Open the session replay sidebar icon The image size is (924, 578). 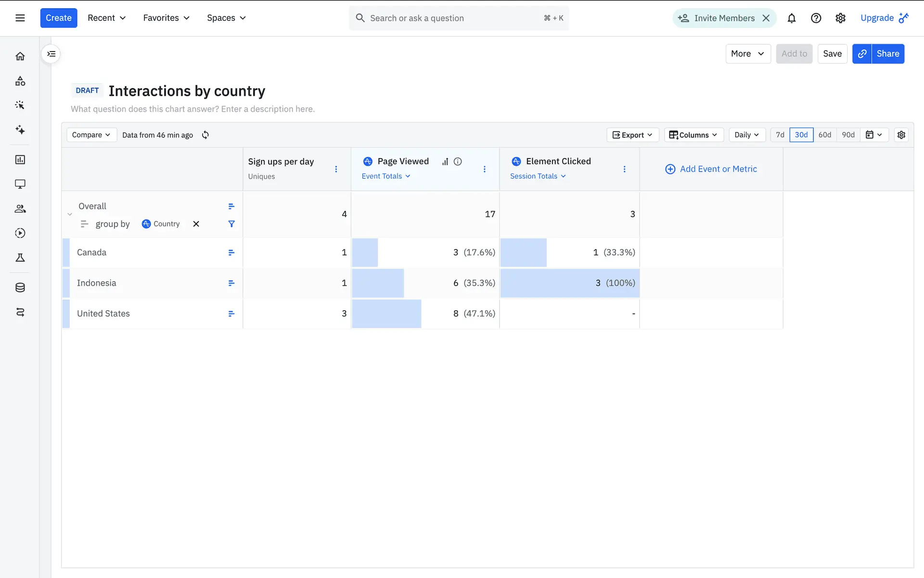(x=20, y=233)
